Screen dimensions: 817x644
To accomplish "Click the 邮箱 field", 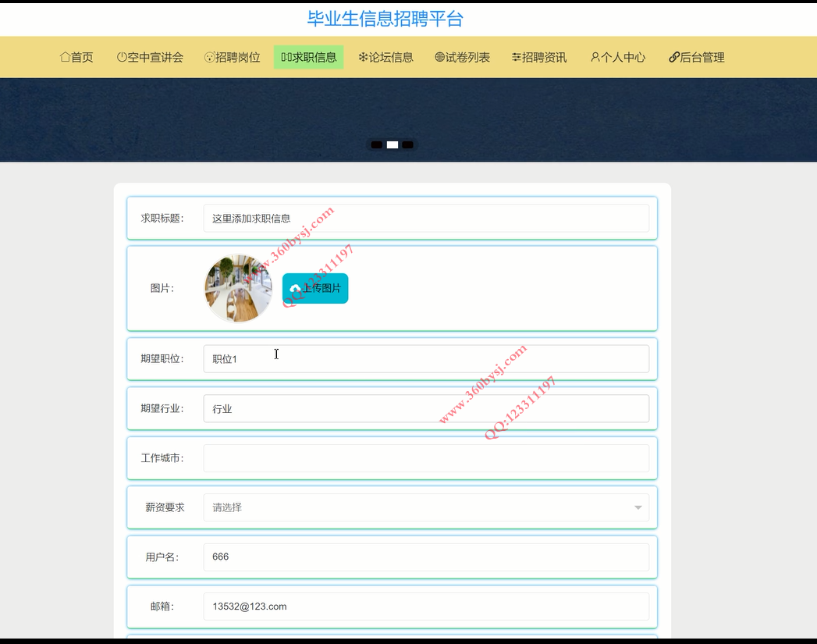I will point(426,607).
